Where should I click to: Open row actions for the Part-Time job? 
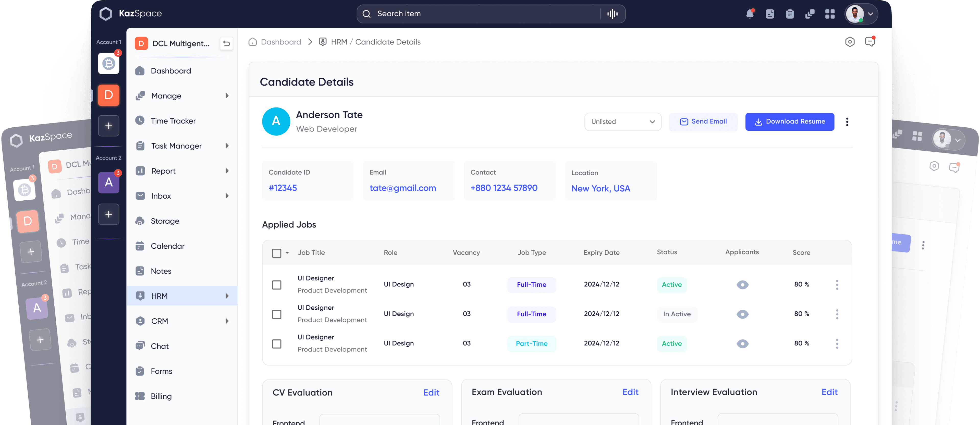click(x=837, y=344)
